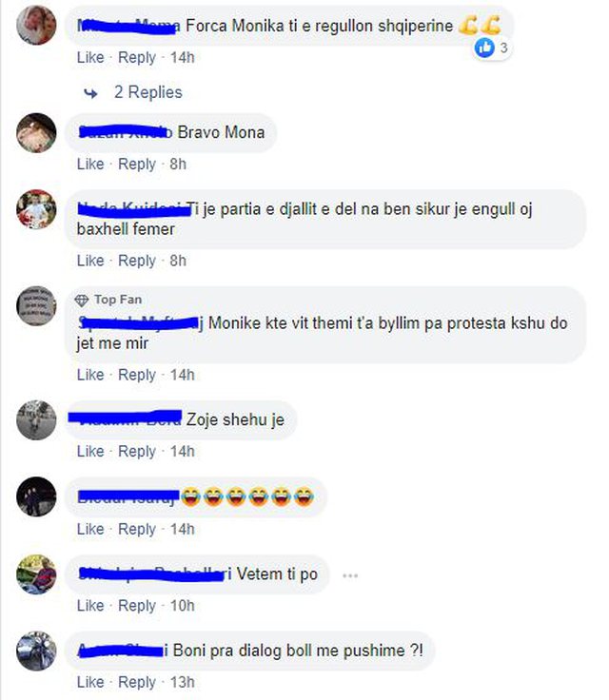The image size is (609, 700).
Task: Like the "Zoje shehu je" comment
Action: pyautogui.click(x=90, y=452)
